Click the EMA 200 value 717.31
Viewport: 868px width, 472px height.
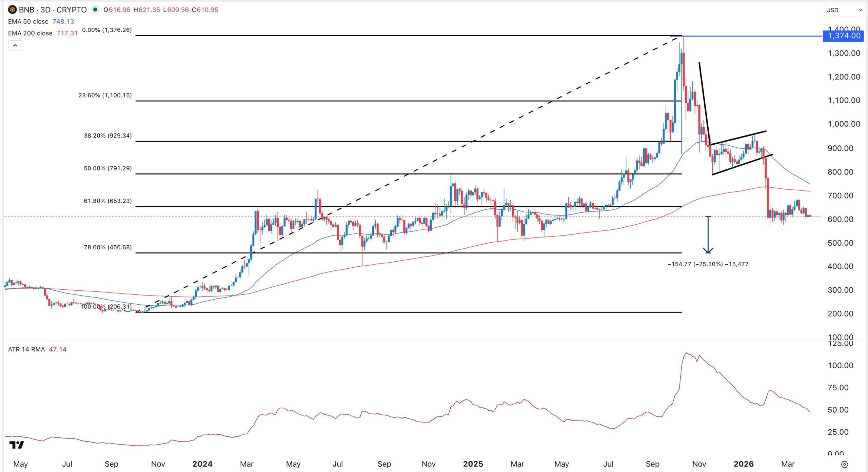(x=67, y=33)
